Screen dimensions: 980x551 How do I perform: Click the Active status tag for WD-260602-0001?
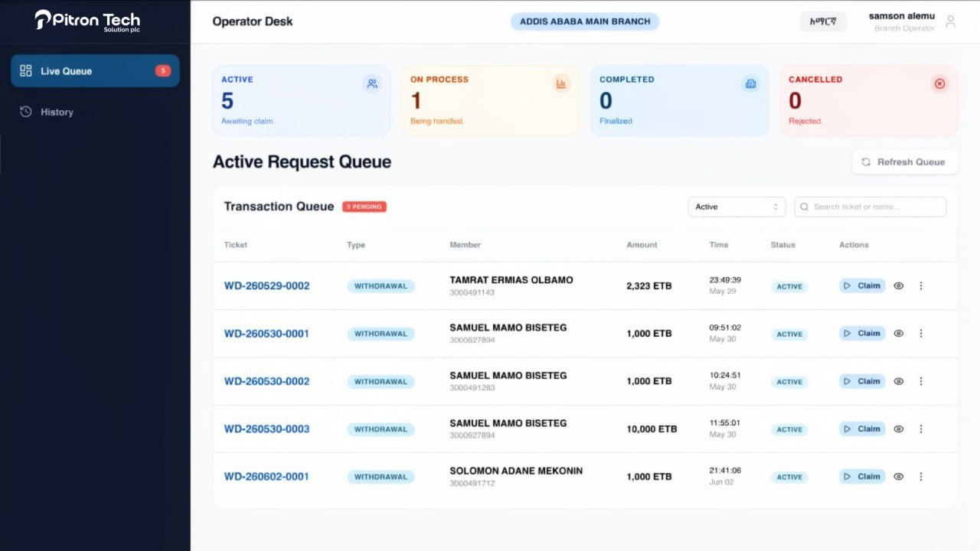789,477
